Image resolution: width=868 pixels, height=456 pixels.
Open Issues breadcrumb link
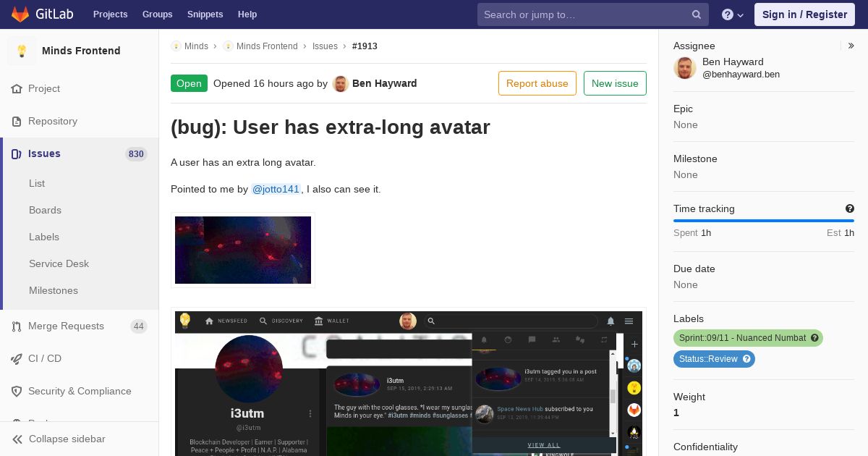point(325,46)
